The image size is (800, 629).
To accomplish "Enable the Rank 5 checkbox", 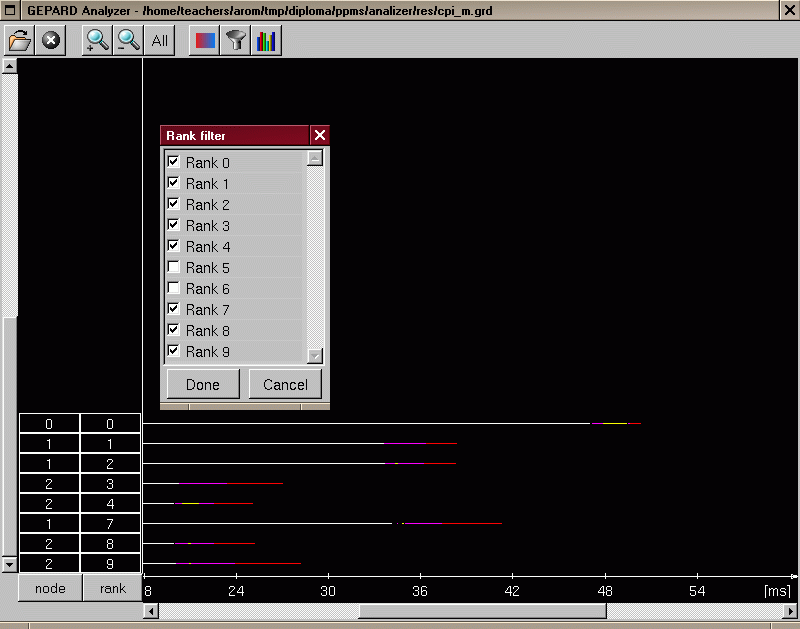I will tap(174, 267).
